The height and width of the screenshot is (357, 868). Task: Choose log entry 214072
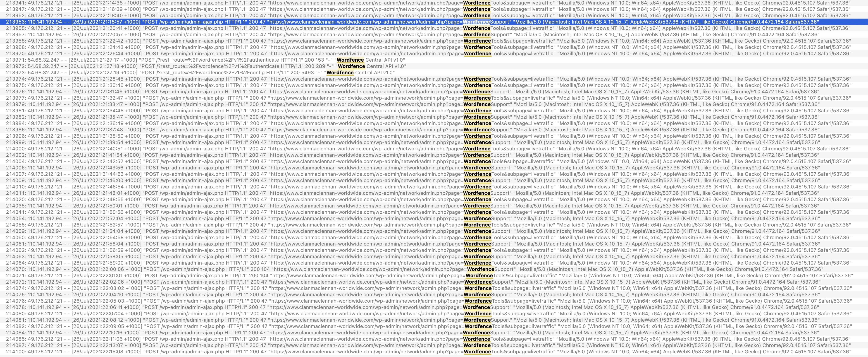pos(434,282)
